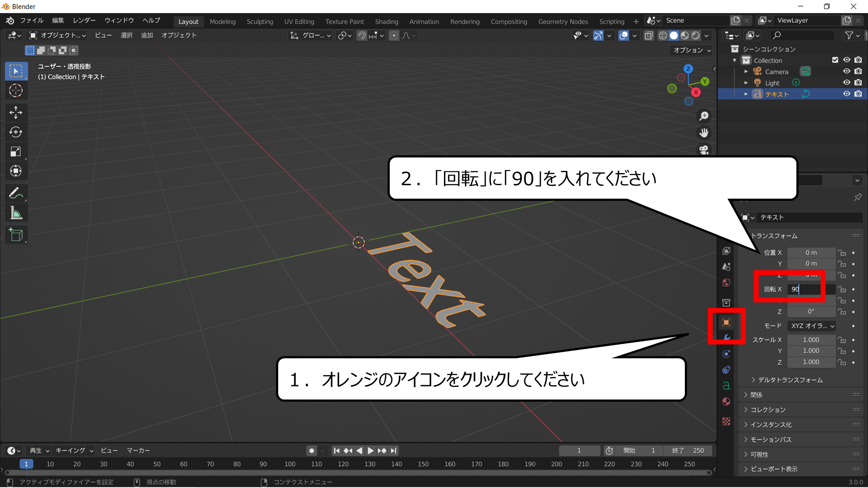
Task: Open the Texture properties checker tab
Action: 726,421
